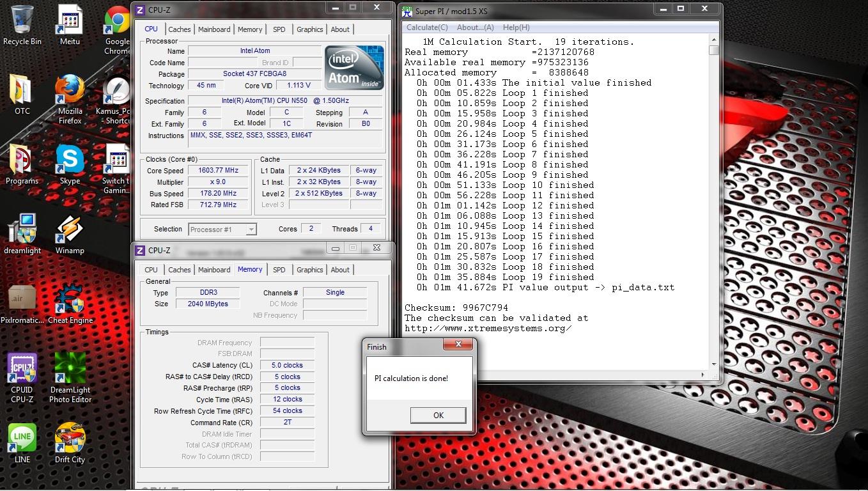Open Graphics tab in lower CPU-Z window

pyautogui.click(x=310, y=270)
